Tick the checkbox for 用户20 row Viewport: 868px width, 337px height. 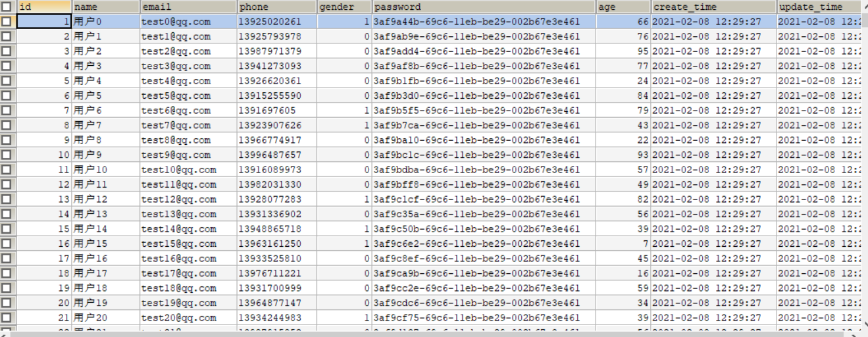7,318
